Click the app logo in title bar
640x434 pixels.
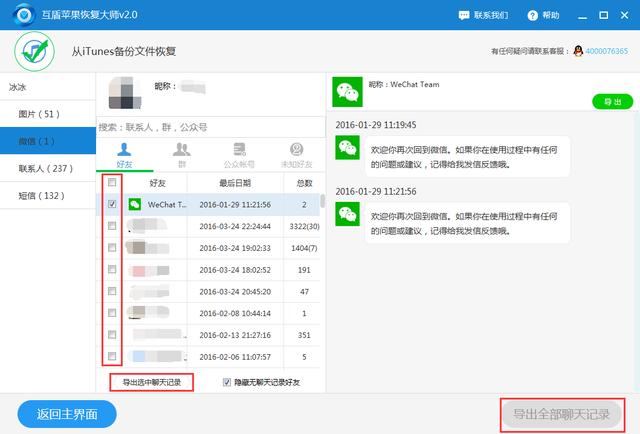(23, 15)
